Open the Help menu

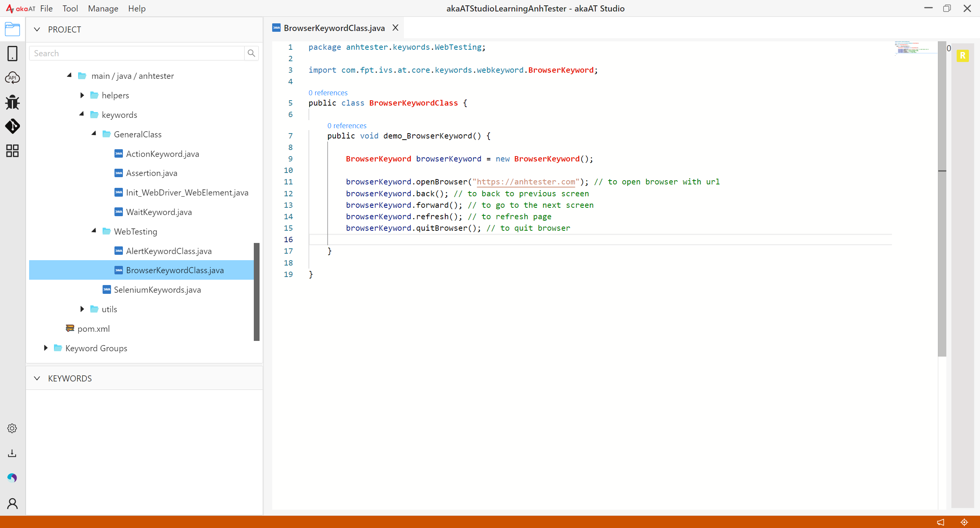tap(137, 8)
